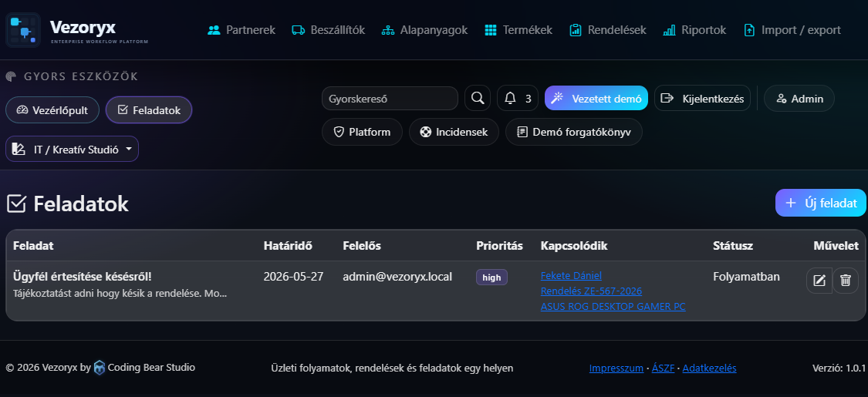Open notifications bell showing 3

click(x=518, y=99)
